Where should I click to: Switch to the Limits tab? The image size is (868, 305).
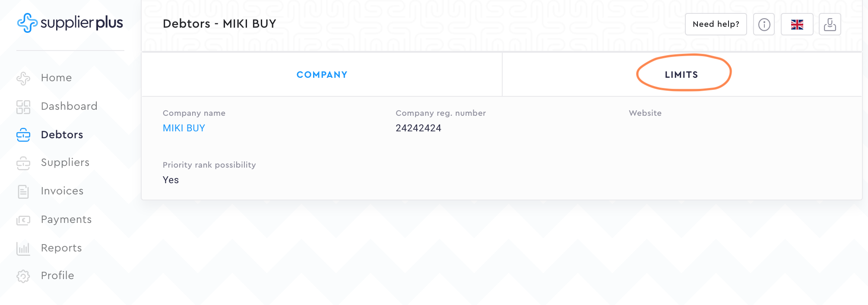(x=681, y=75)
